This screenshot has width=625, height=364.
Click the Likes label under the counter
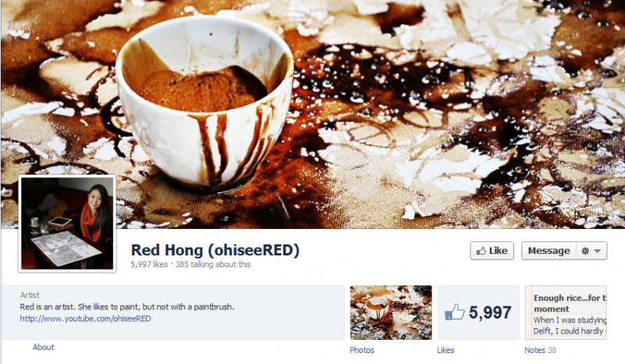tap(445, 350)
